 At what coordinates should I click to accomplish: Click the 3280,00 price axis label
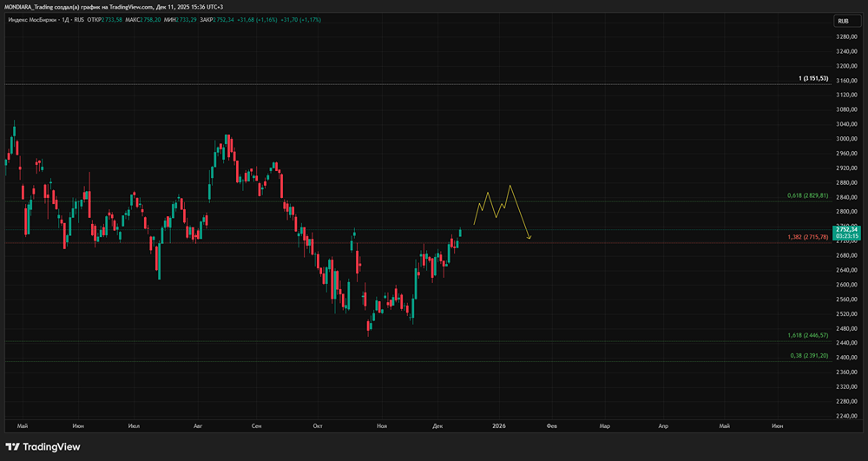pyautogui.click(x=846, y=37)
